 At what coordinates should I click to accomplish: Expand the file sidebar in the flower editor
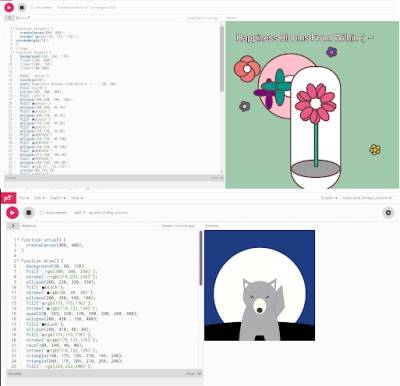(x=10, y=17)
